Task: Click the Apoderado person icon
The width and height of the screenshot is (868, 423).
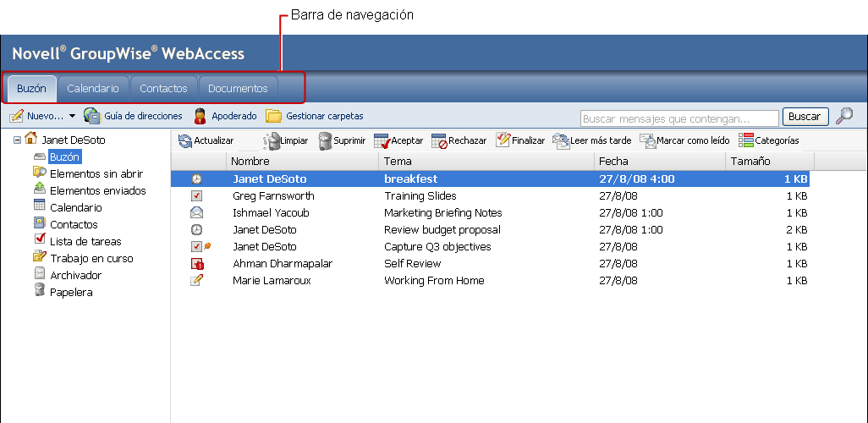Action: click(200, 116)
